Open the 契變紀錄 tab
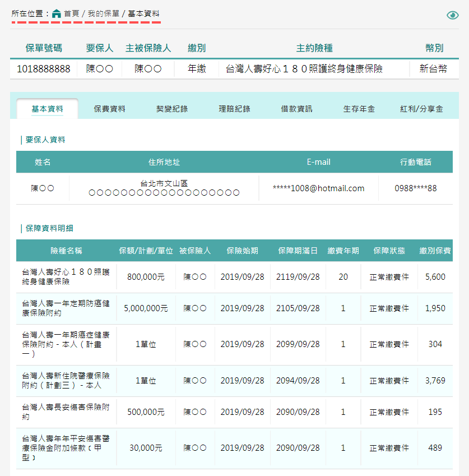This screenshot has height=476, width=469. click(172, 109)
